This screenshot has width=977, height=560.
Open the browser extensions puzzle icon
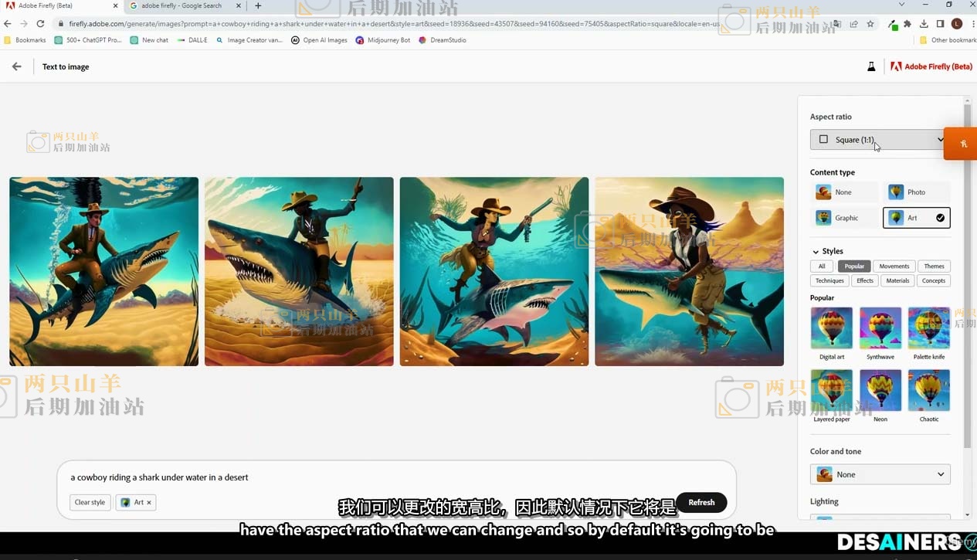[907, 24]
